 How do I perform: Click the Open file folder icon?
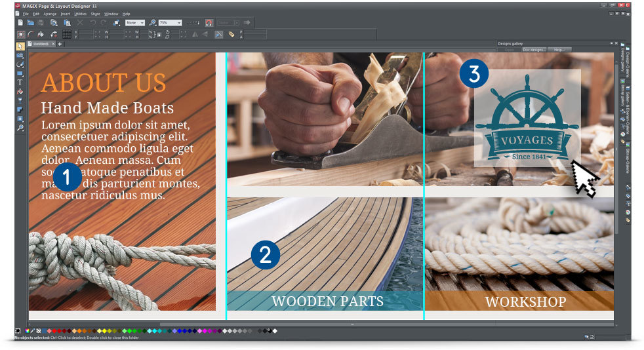(30, 22)
